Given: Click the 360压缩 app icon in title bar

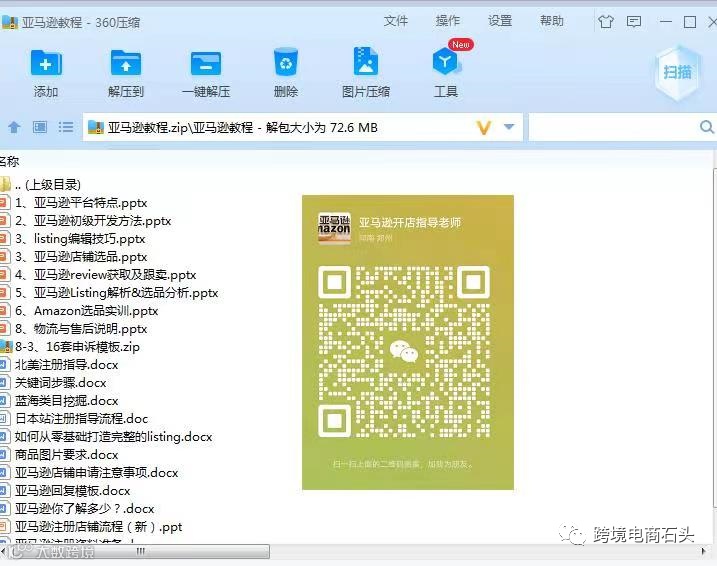Looking at the screenshot, I should click(x=10, y=22).
